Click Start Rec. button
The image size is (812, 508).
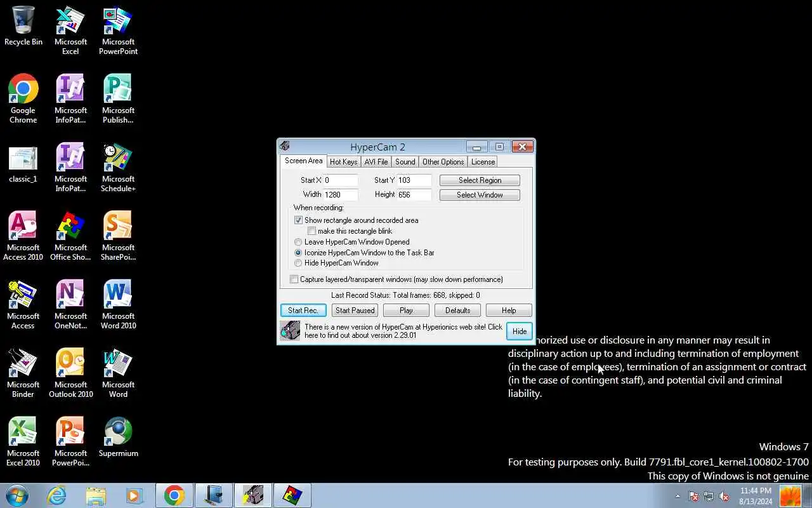(303, 311)
